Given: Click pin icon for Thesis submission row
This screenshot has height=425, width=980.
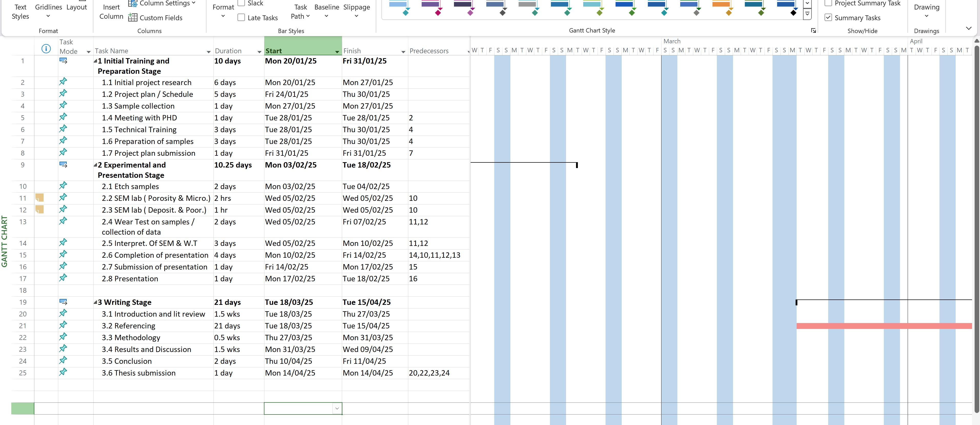Looking at the screenshot, I should (63, 372).
